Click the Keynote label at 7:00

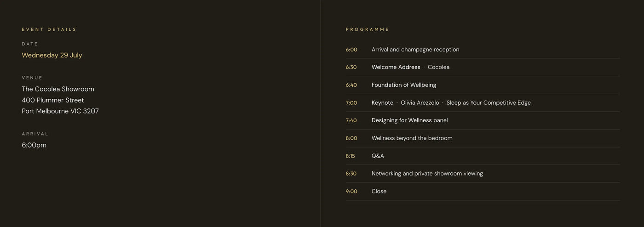(x=382, y=103)
